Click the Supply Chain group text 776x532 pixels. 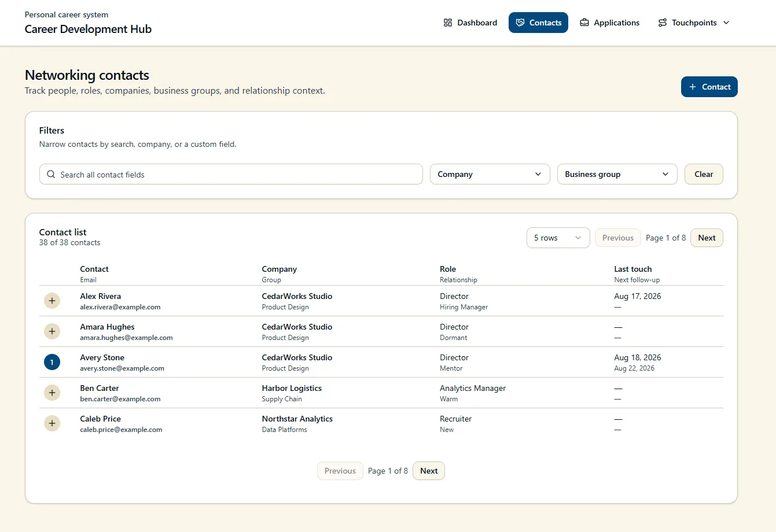point(282,399)
